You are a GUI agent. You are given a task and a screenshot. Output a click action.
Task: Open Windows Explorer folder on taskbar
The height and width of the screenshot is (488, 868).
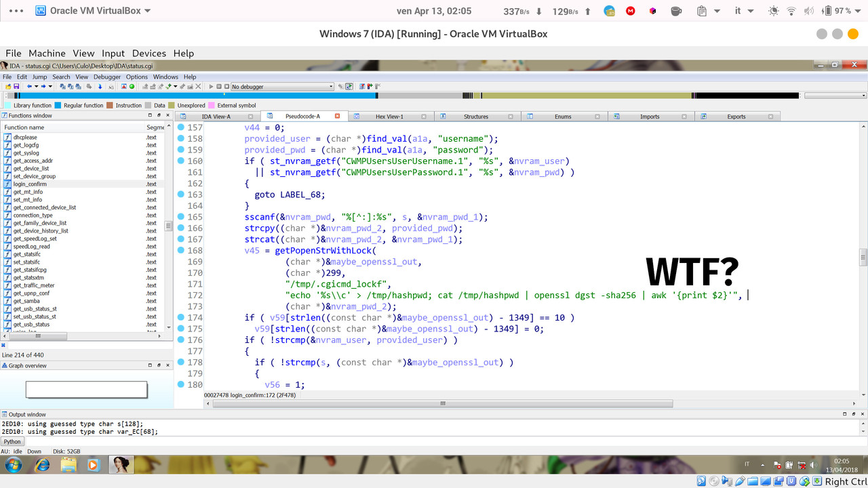(x=68, y=464)
